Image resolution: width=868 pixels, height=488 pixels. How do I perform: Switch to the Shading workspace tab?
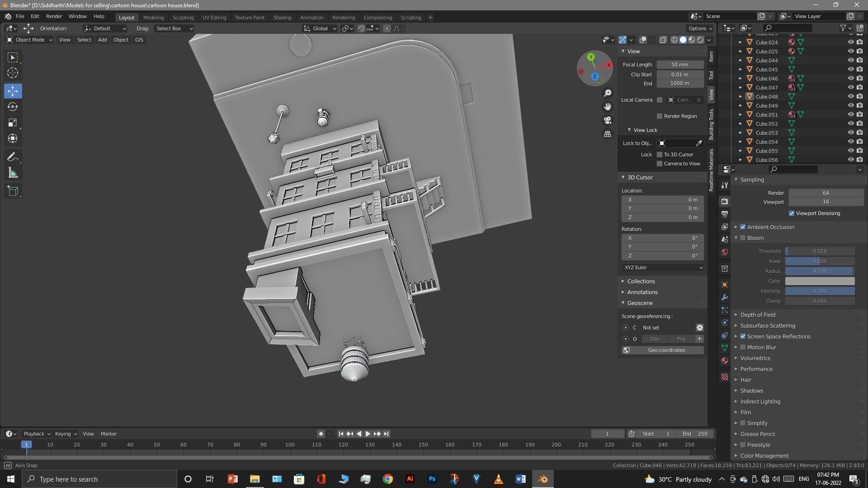point(282,18)
